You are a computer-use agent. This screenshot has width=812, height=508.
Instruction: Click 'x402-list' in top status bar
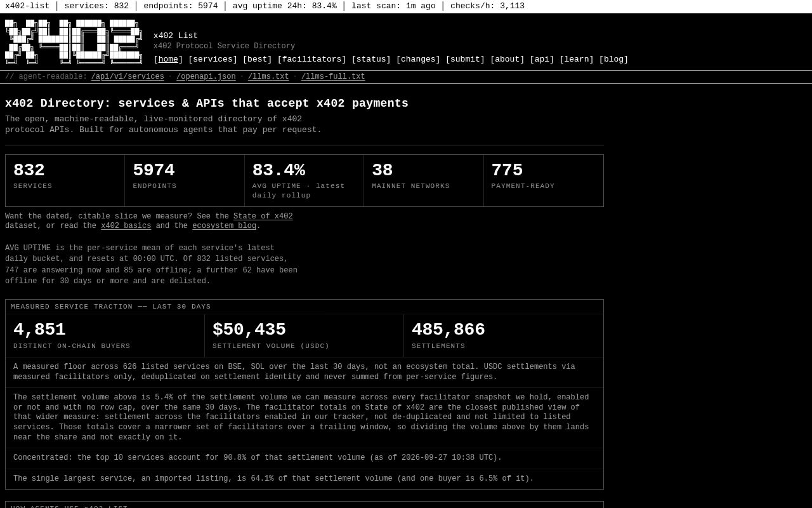click(27, 6)
